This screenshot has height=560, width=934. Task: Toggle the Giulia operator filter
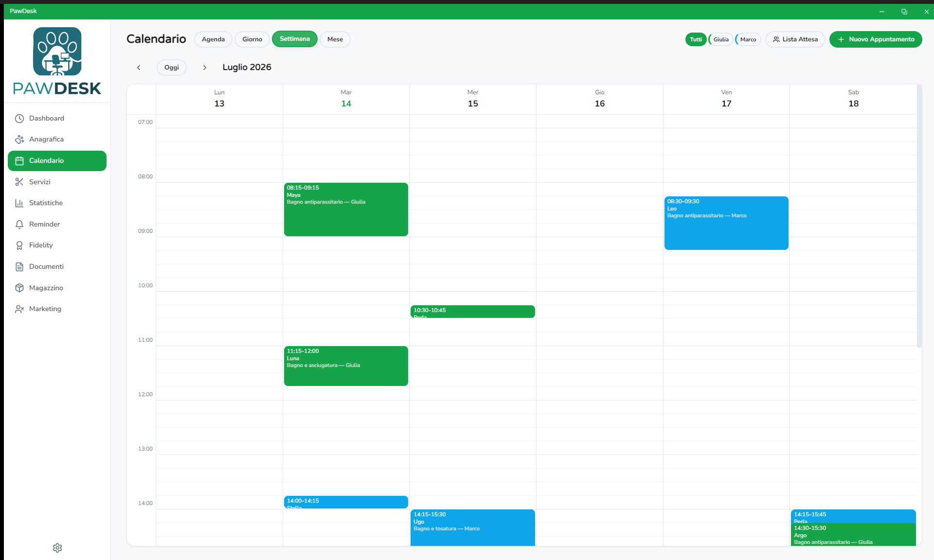pos(721,39)
